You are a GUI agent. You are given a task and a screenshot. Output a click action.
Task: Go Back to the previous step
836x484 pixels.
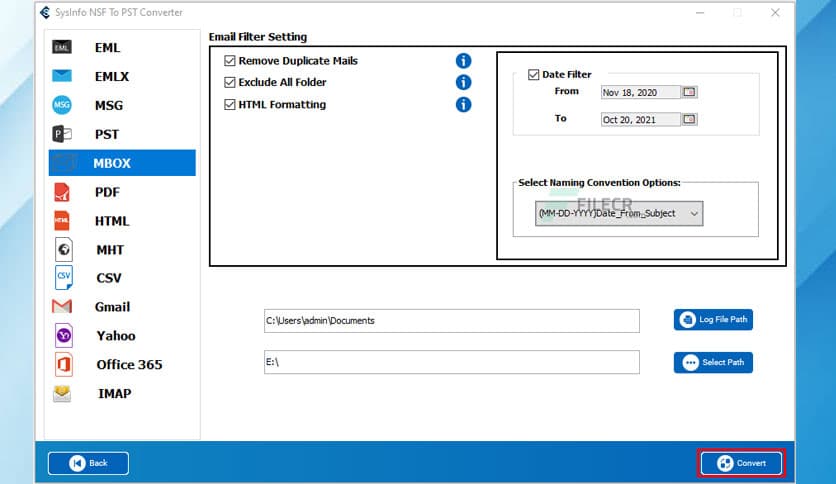pos(88,463)
